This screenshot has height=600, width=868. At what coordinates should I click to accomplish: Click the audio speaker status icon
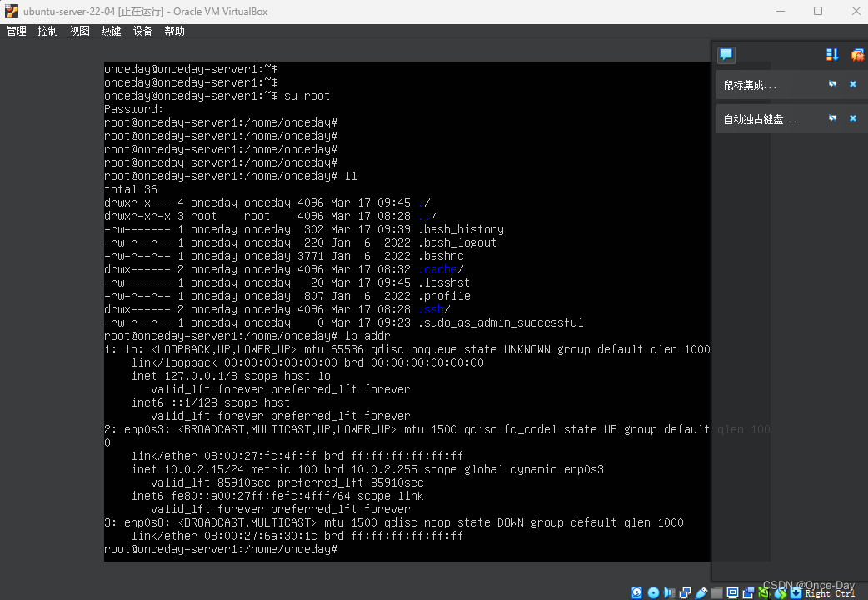click(x=669, y=592)
